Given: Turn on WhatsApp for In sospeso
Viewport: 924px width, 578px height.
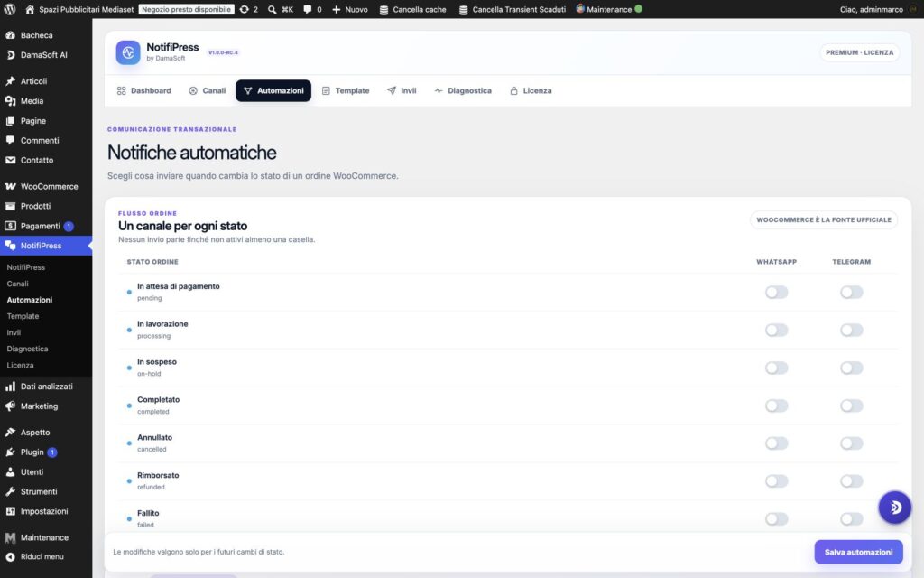Looking at the screenshot, I should click(776, 368).
